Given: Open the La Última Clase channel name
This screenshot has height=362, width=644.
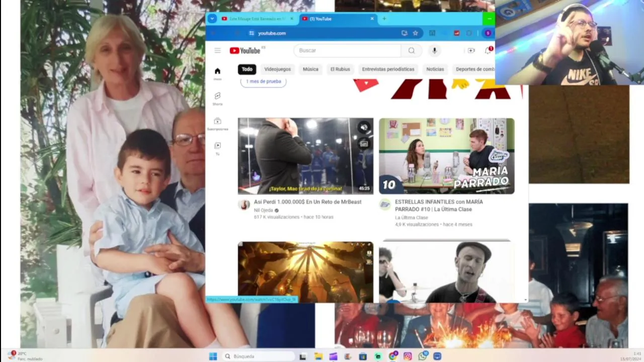Looking at the screenshot, I should (412, 218).
